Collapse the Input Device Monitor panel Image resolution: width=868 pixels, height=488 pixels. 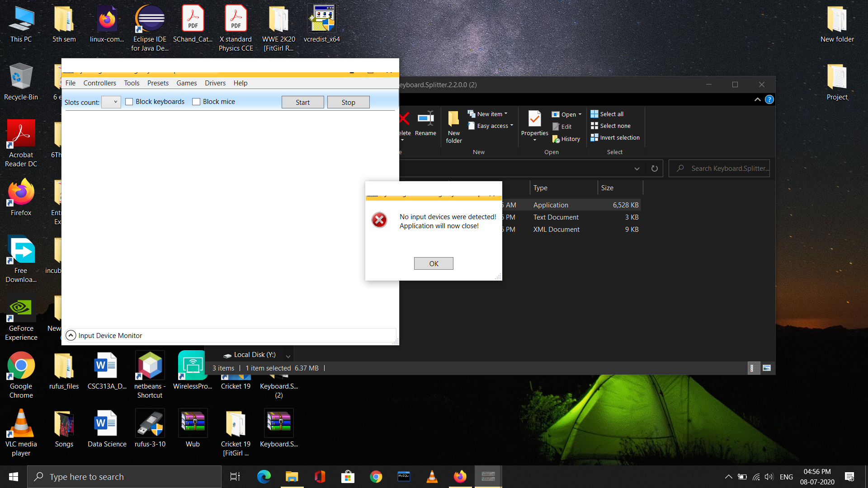pyautogui.click(x=71, y=335)
